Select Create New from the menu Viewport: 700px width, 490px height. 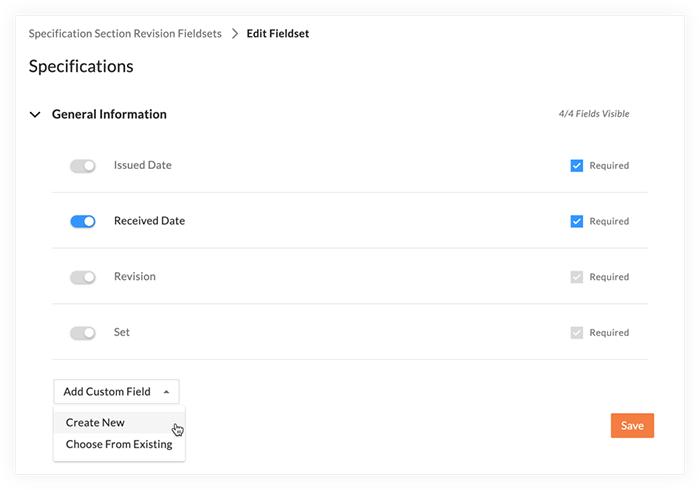pos(95,423)
